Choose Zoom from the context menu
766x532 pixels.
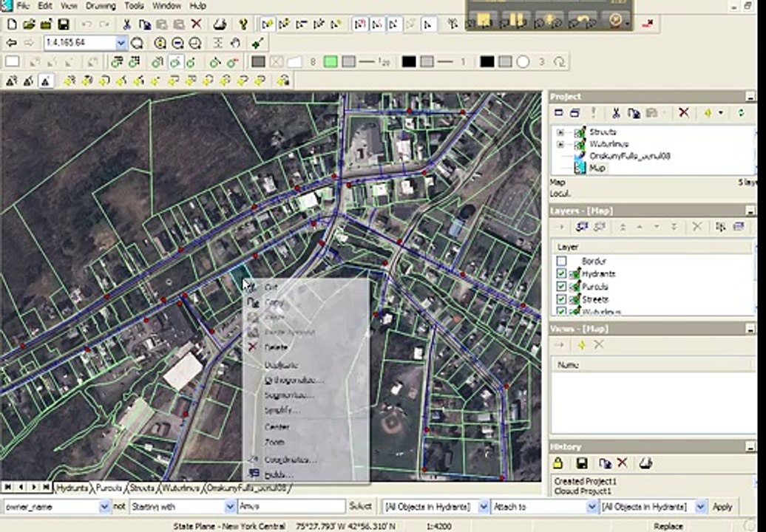274,442
